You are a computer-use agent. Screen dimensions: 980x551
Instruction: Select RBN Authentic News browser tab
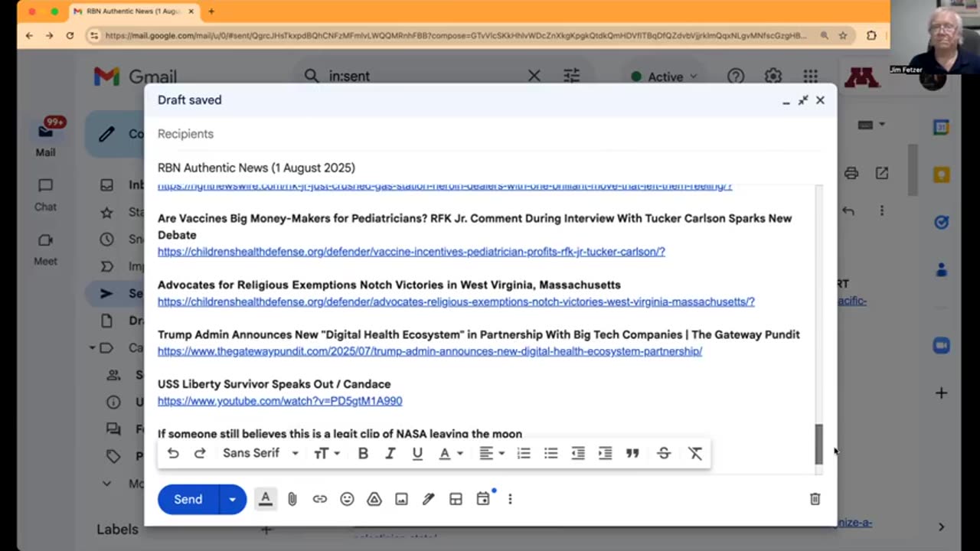click(134, 11)
